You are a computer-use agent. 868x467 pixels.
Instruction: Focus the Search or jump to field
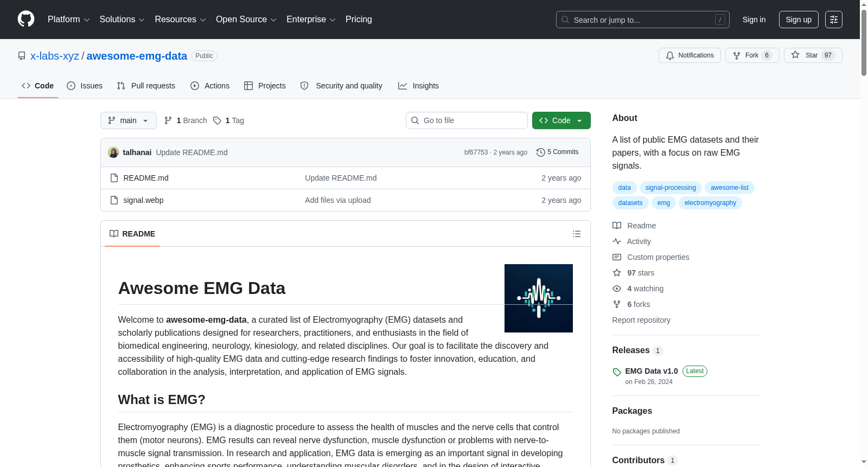[642, 20]
